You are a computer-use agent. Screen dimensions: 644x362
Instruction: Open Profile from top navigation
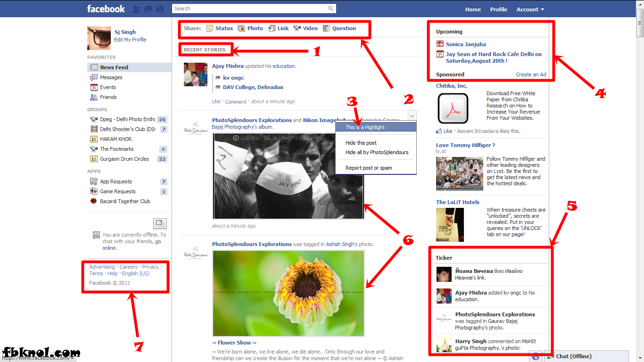pyautogui.click(x=498, y=9)
